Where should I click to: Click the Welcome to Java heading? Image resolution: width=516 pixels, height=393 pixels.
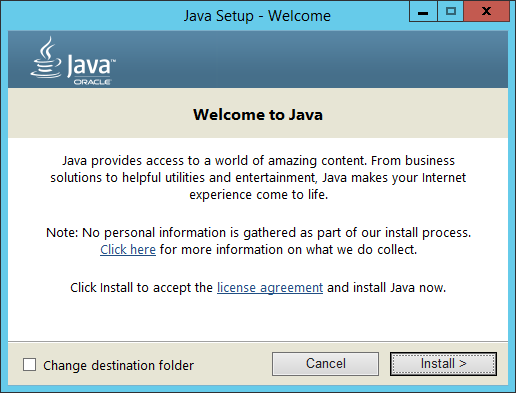pyautogui.click(x=258, y=115)
